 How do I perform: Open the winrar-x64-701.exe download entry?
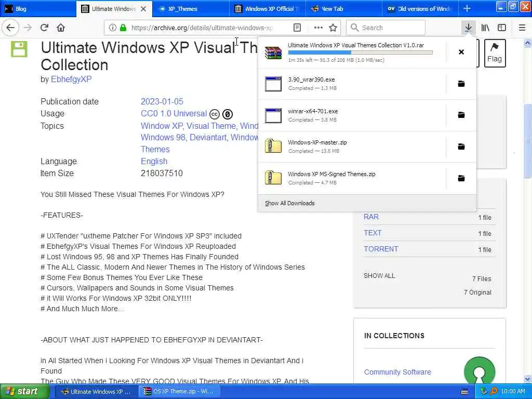point(352,115)
